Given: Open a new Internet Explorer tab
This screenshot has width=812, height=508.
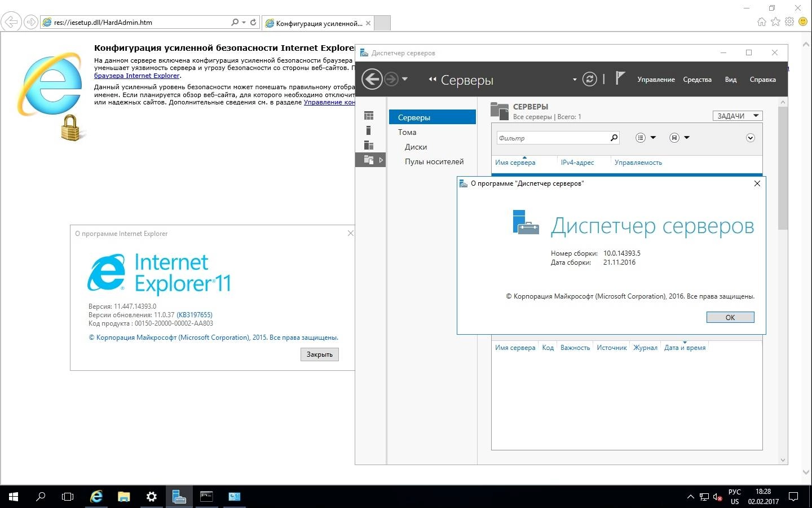Looking at the screenshot, I should [x=382, y=23].
